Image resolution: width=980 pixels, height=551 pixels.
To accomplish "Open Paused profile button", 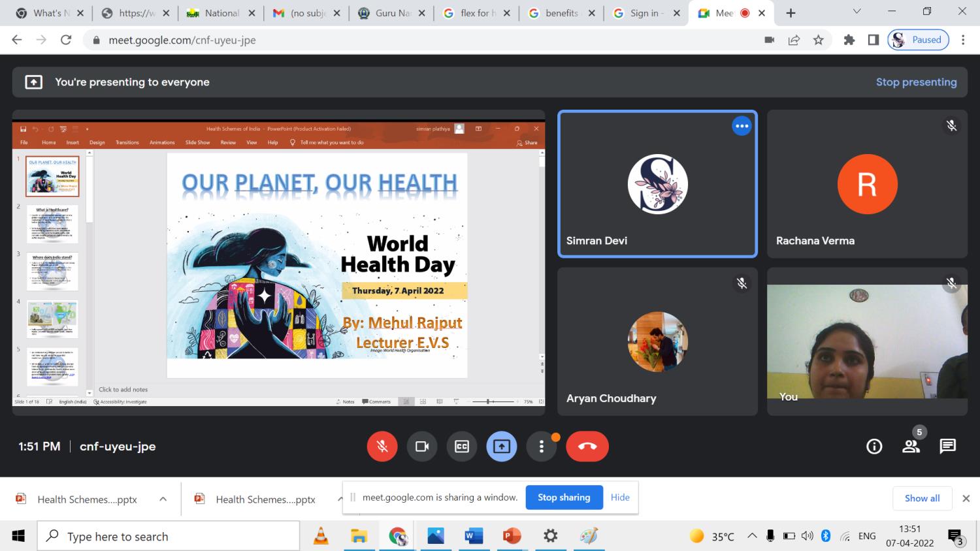I will click(918, 40).
